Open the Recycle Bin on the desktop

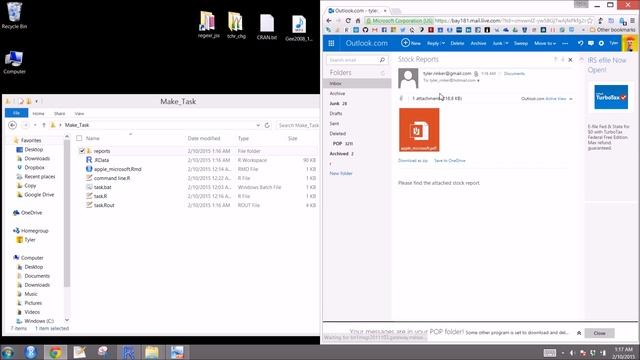[x=14, y=16]
